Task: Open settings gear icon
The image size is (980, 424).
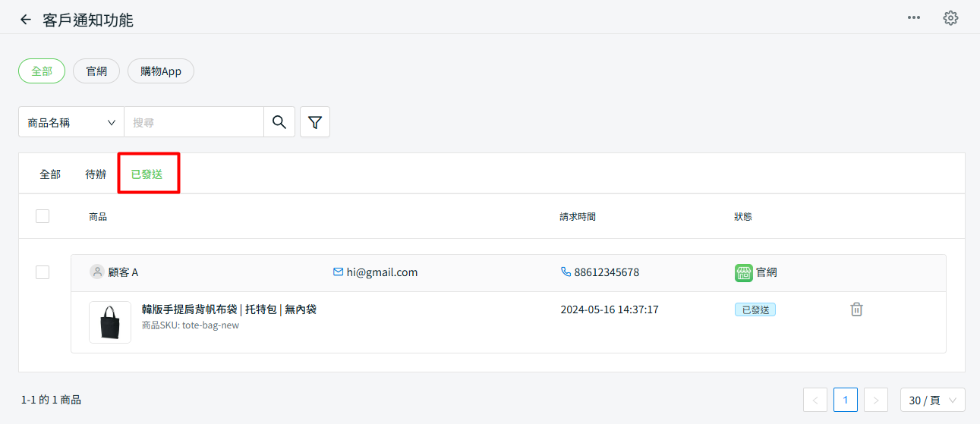Action: (950, 18)
